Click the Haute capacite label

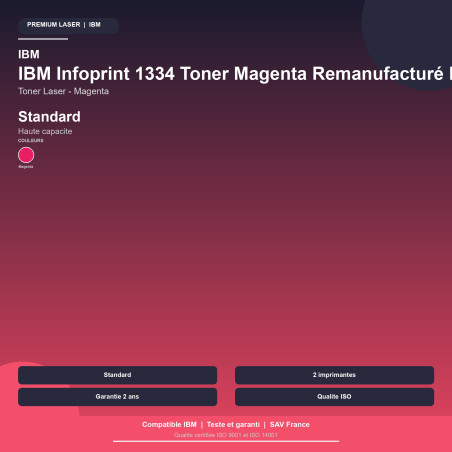pyautogui.click(x=45, y=131)
